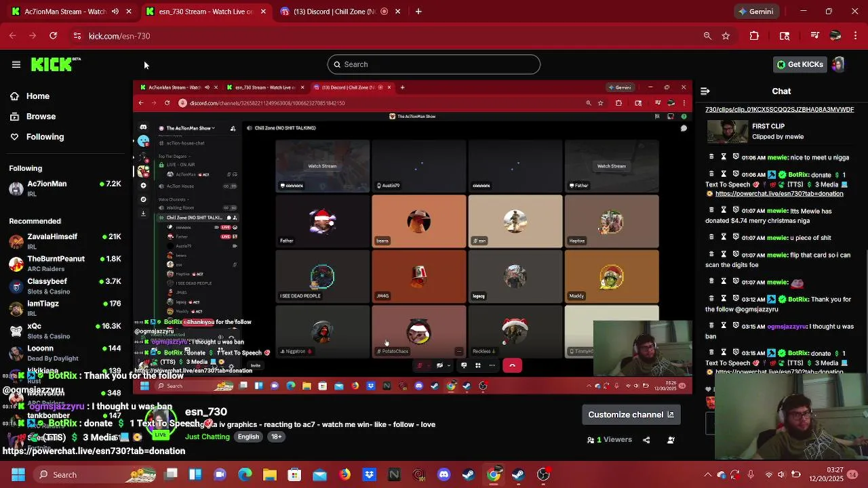Image resolution: width=868 pixels, height=488 pixels.
Task: Click the Home icon in Kick sidebar
Action: pos(14,96)
